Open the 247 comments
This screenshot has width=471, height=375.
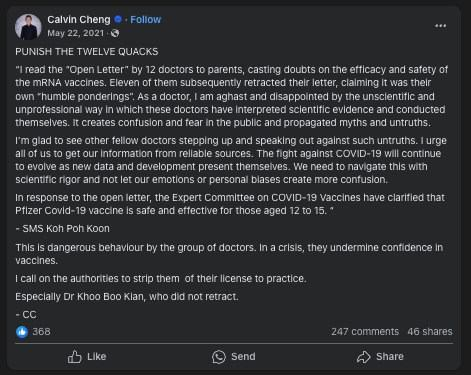365,332
